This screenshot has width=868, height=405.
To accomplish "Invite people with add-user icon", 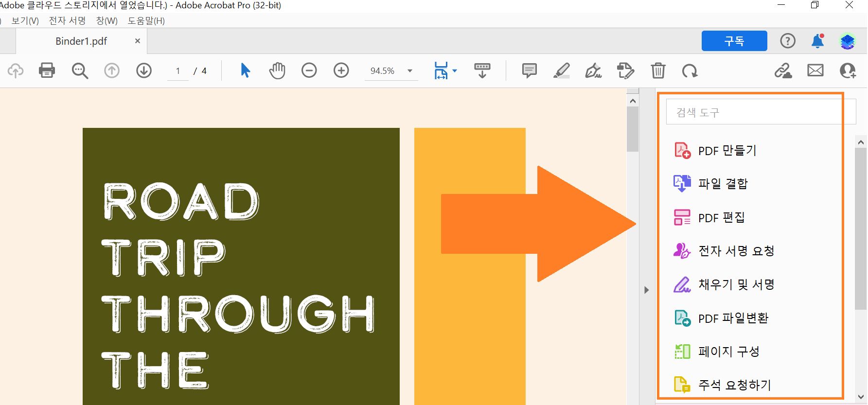I will pyautogui.click(x=848, y=71).
